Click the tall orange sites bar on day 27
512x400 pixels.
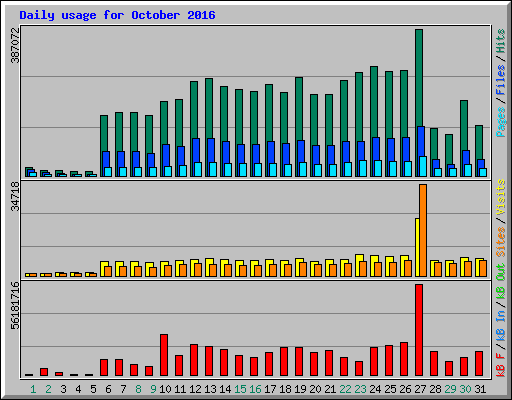pos(423,230)
